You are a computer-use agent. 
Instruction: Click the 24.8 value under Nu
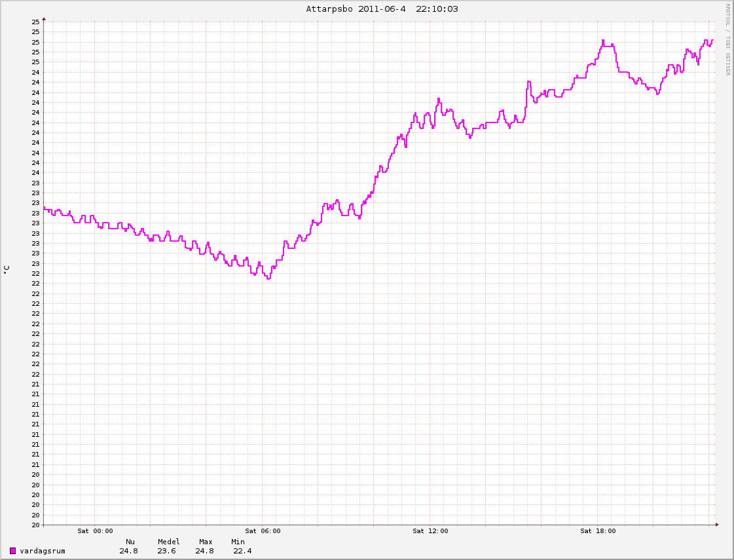click(x=128, y=551)
